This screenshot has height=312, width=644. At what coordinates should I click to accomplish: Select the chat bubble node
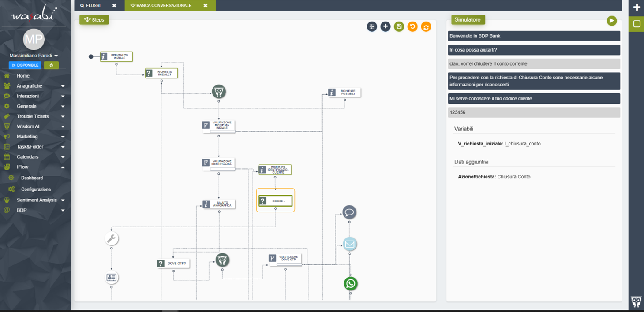(x=349, y=212)
